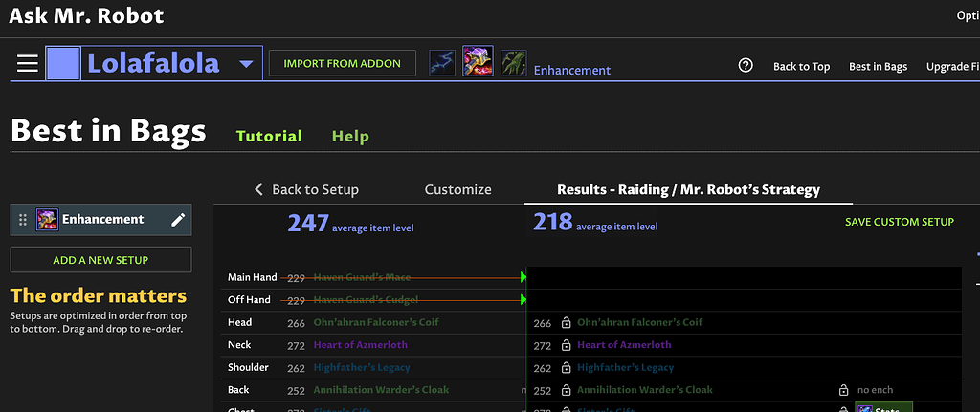Click the character avatar square
The width and height of the screenshot is (980, 412).
coord(63,64)
